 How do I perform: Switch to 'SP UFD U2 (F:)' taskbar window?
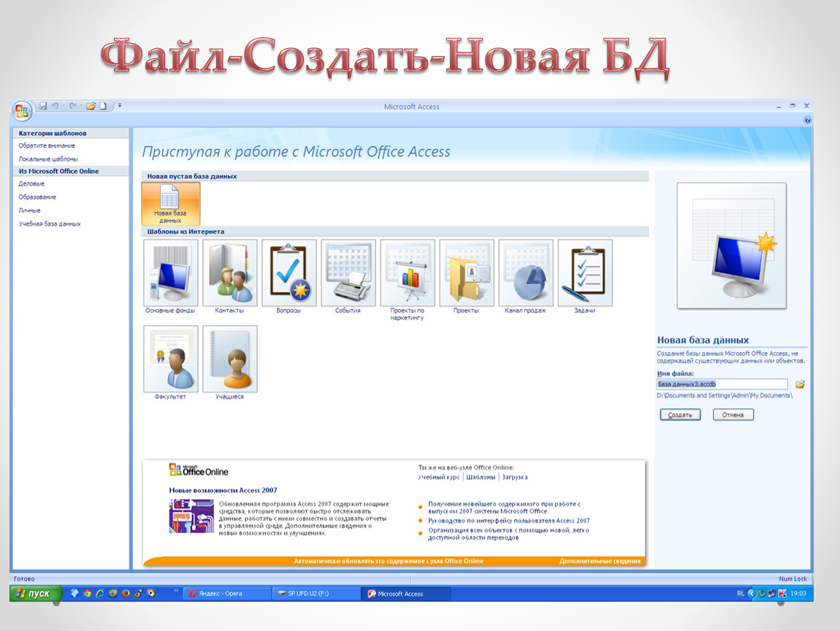(x=316, y=594)
